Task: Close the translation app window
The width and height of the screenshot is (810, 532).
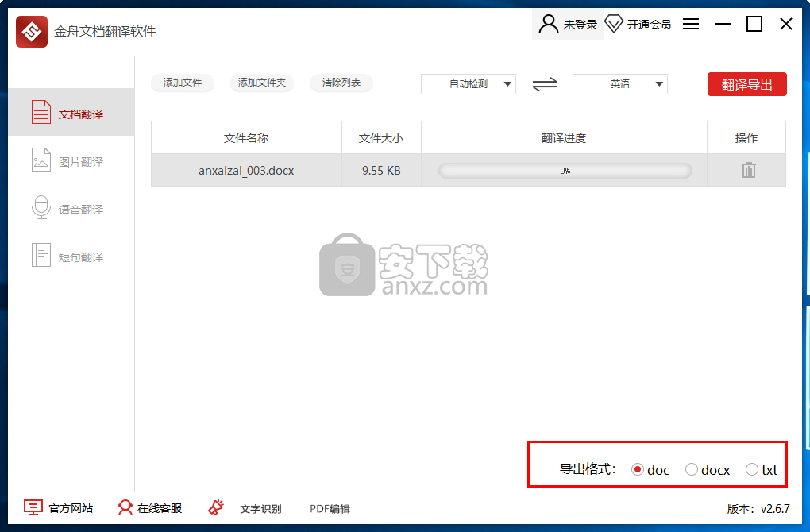Action: [785, 24]
